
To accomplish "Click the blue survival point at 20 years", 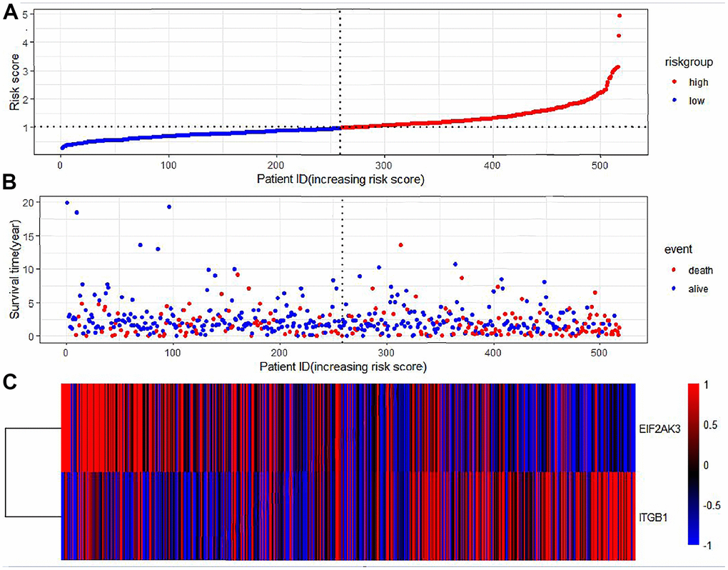I will [x=67, y=203].
